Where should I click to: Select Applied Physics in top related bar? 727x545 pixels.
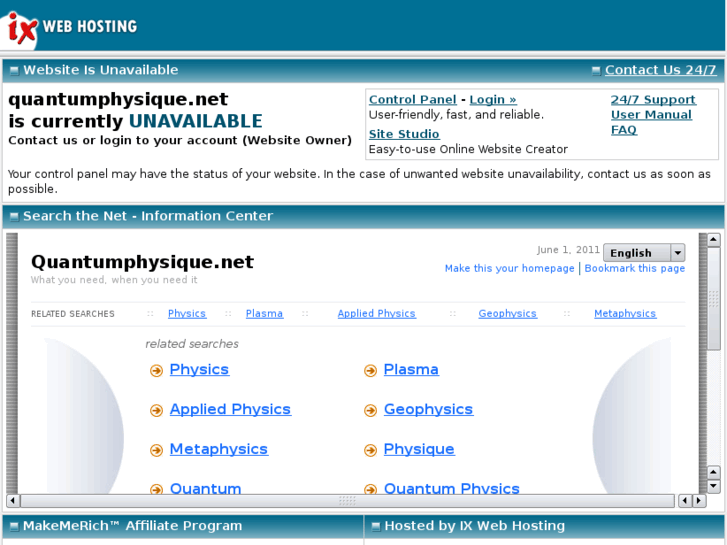(x=376, y=314)
